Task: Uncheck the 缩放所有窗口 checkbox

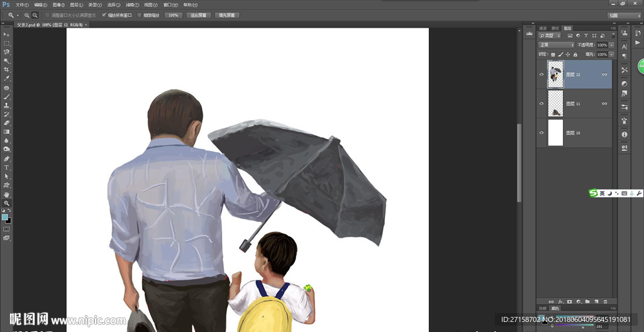Action: click(104, 15)
